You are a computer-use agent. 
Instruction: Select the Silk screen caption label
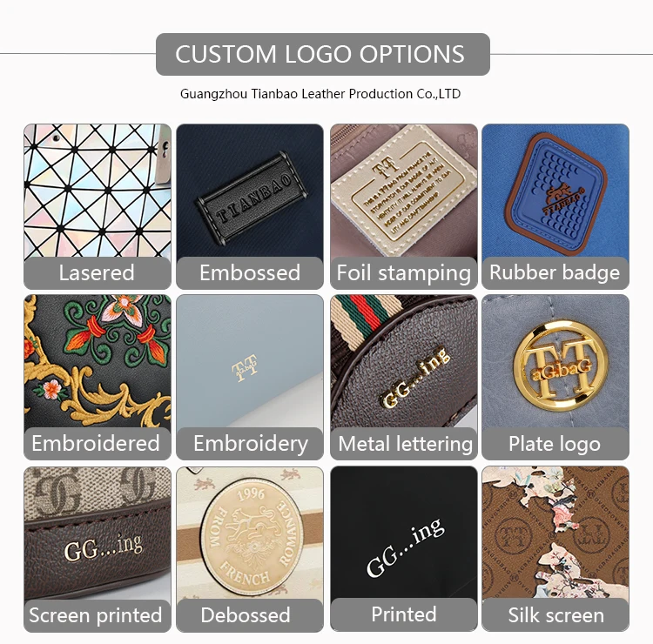[x=555, y=615]
